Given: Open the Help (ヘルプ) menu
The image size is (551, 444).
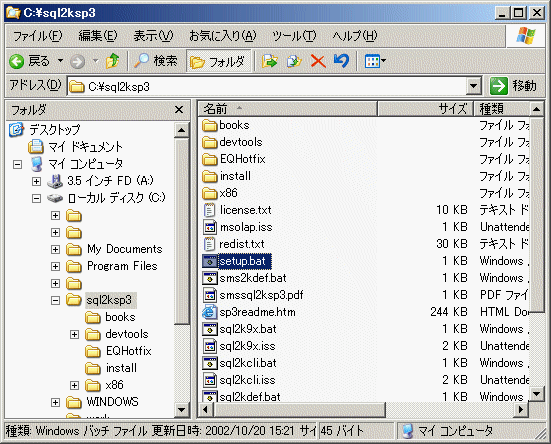Looking at the screenshot, I should coord(355,35).
